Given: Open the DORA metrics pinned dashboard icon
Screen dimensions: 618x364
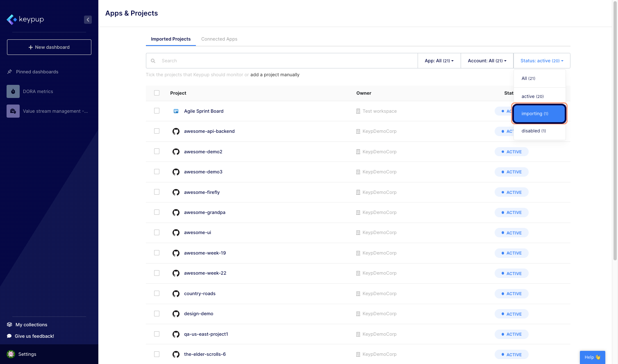Looking at the screenshot, I should tap(13, 91).
